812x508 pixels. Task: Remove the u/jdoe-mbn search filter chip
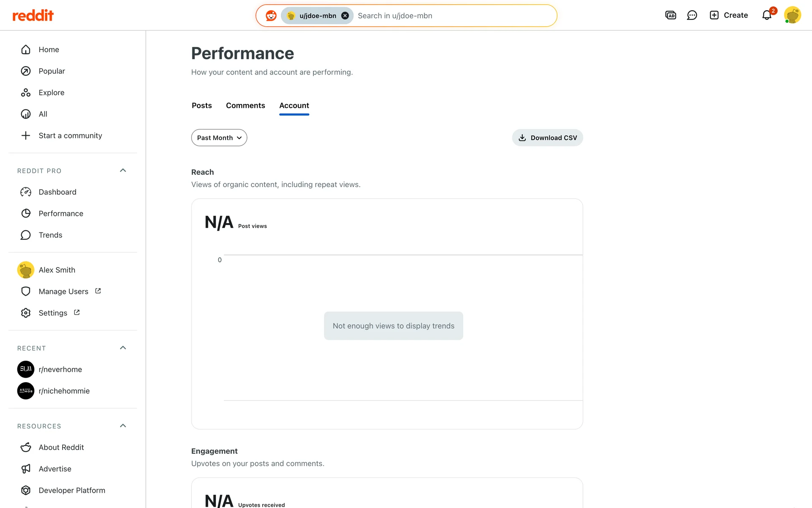click(x=345, y=16)
